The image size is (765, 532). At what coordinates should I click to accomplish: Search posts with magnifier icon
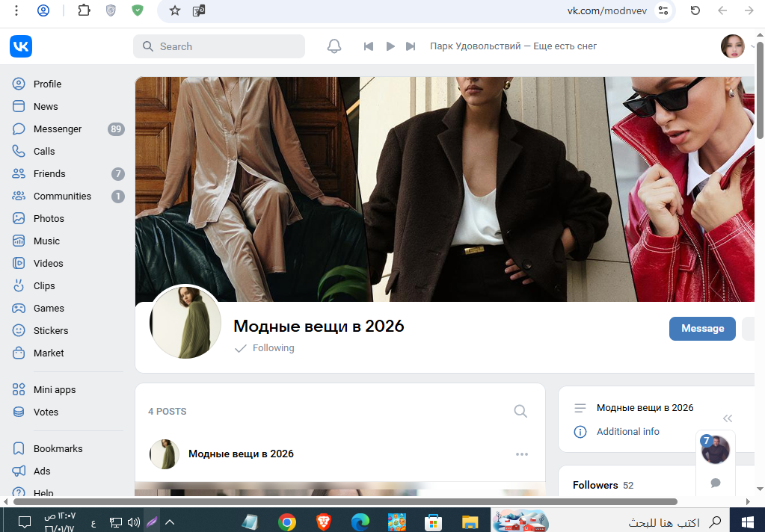click(x=520, y=412)
